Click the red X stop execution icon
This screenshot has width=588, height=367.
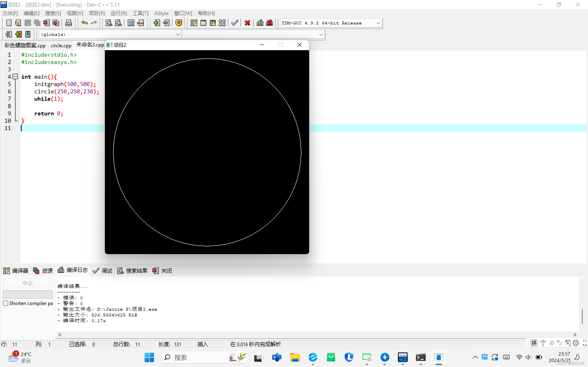point(247,23)
